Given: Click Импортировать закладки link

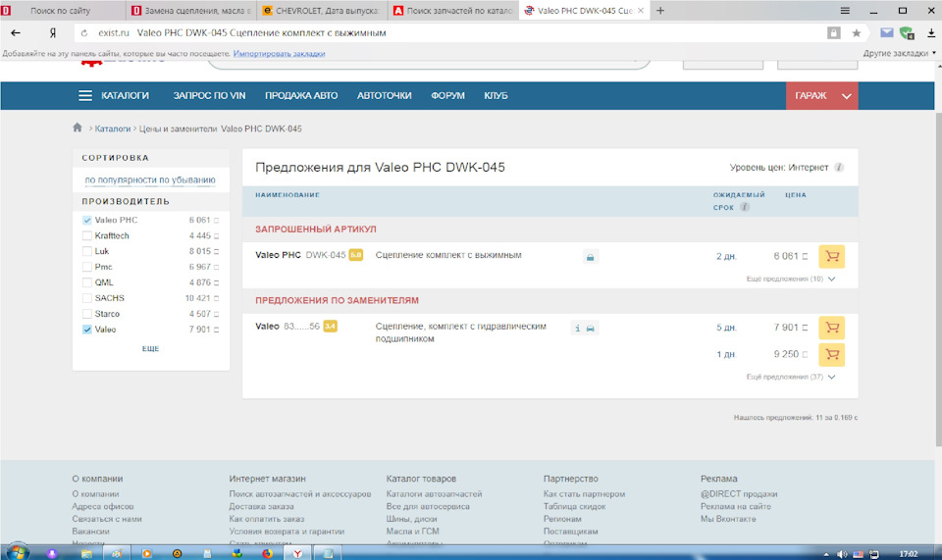Looking at the screenshot, I should tap(279, 53).
